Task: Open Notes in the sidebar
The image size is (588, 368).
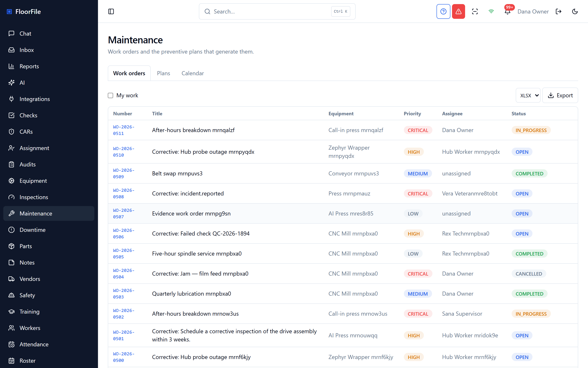Action: [x=49, y=263]
